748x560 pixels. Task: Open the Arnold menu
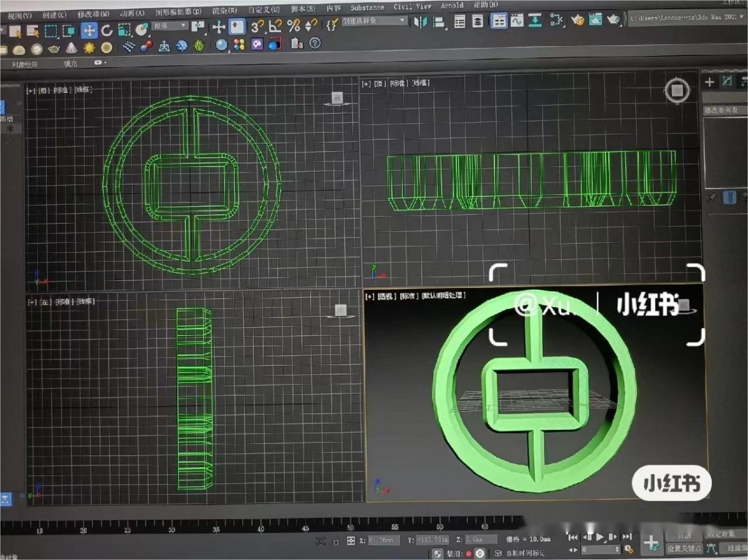click(452, 6)
